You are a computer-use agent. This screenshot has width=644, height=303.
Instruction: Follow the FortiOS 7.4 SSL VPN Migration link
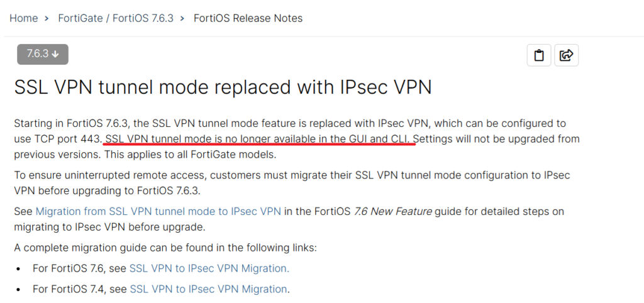(208, 289)
